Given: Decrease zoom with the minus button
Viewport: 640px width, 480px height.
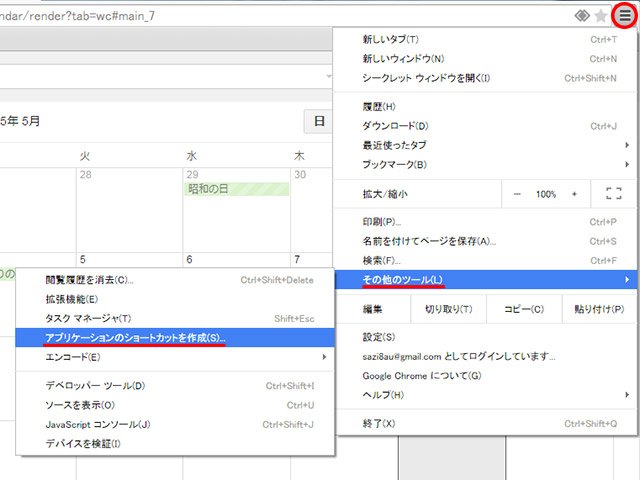Looking at the screenshot, I should tap(517, 194).
